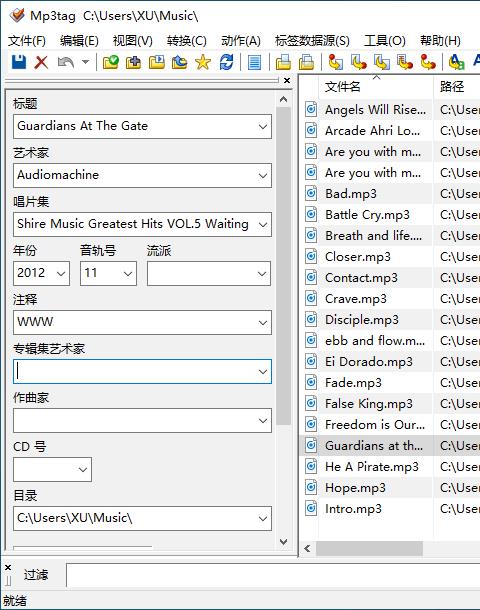
Task: Close the tag panel with X
Action: pos(287,81)
